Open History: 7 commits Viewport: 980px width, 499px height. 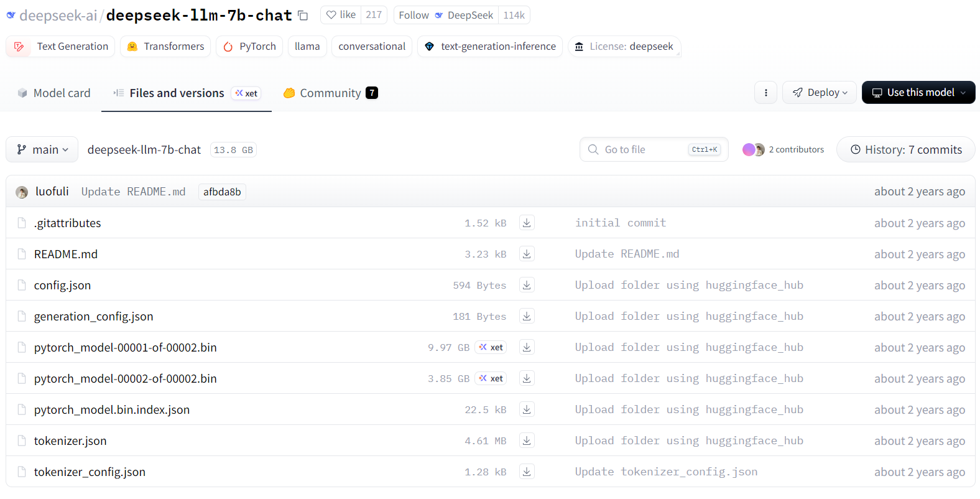(905, 149)
